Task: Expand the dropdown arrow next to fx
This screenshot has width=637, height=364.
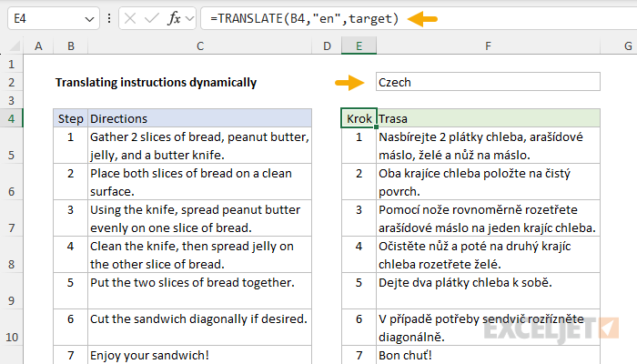Action: [x=189, y=19]
